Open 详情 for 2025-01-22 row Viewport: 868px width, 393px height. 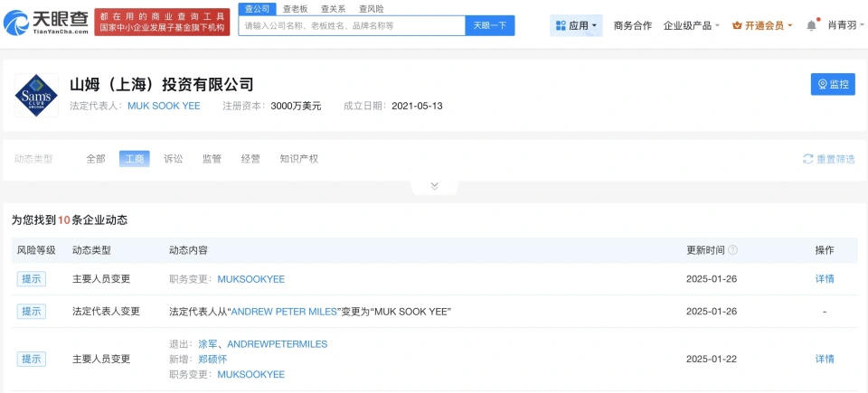[x=825, y=359]
